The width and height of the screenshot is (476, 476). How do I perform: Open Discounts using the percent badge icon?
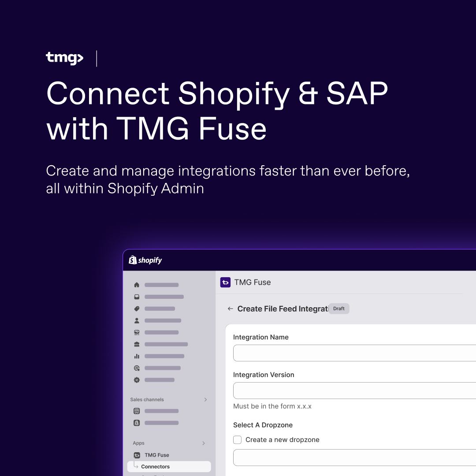pos(137,380)
